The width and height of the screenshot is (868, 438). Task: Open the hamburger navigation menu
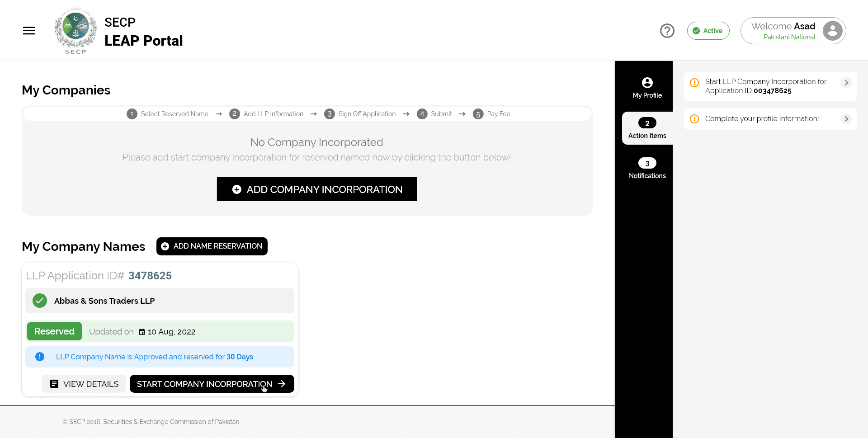[x=28, y=30]
